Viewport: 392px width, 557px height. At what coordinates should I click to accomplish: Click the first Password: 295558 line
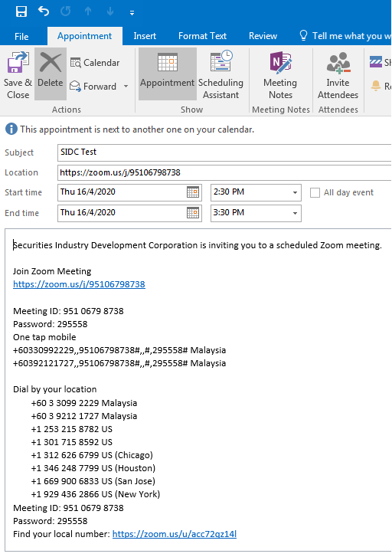(x=50, y=324)
